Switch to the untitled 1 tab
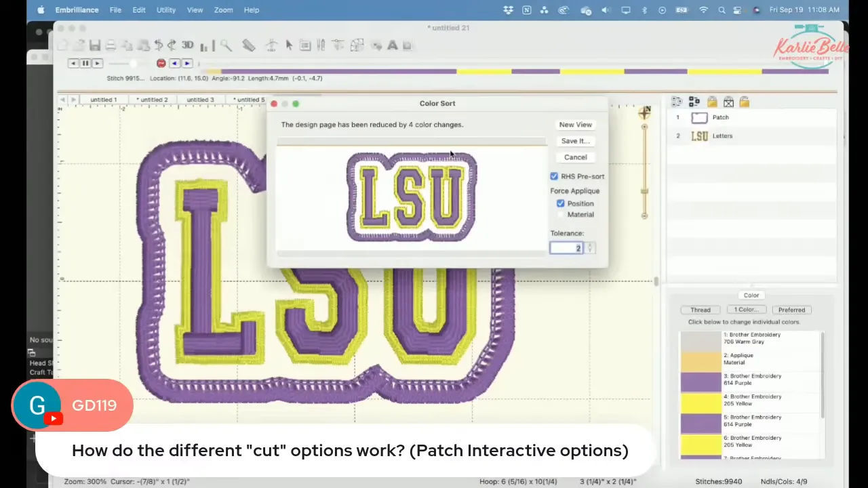Screen dimensions: 868x488 [x=104, y=100]
